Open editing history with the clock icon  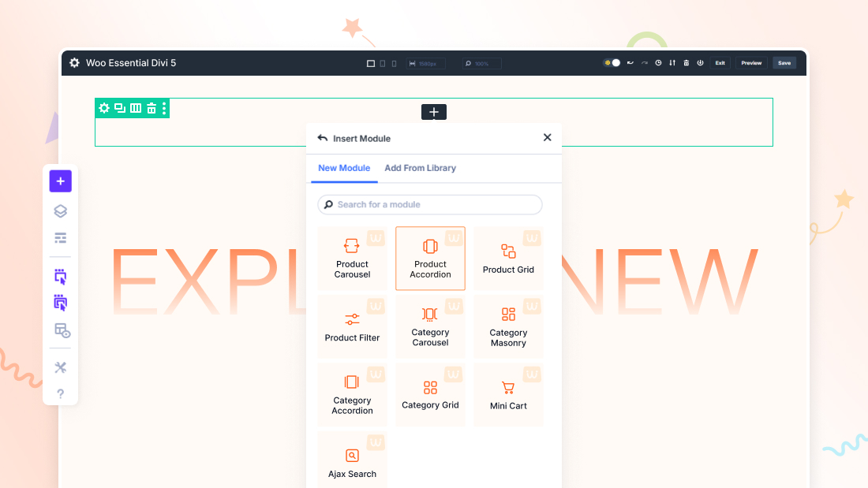(658, 62)
